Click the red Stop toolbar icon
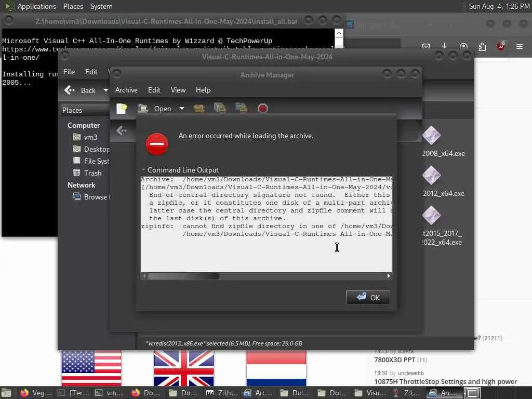 click(x=262, y=109)
